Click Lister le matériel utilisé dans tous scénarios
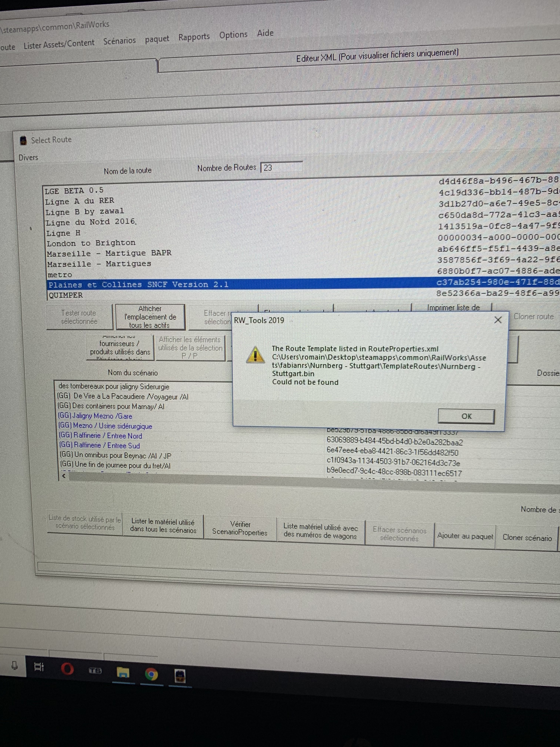 (x=163, y=526)
